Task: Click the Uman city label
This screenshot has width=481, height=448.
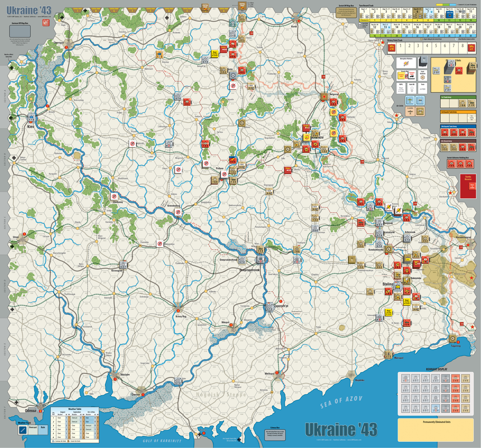Action: (16, 237)
